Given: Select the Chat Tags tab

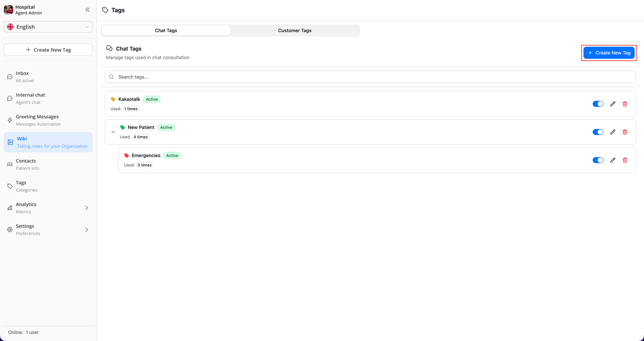Looking at the screenshot, I should click(166, 30).
